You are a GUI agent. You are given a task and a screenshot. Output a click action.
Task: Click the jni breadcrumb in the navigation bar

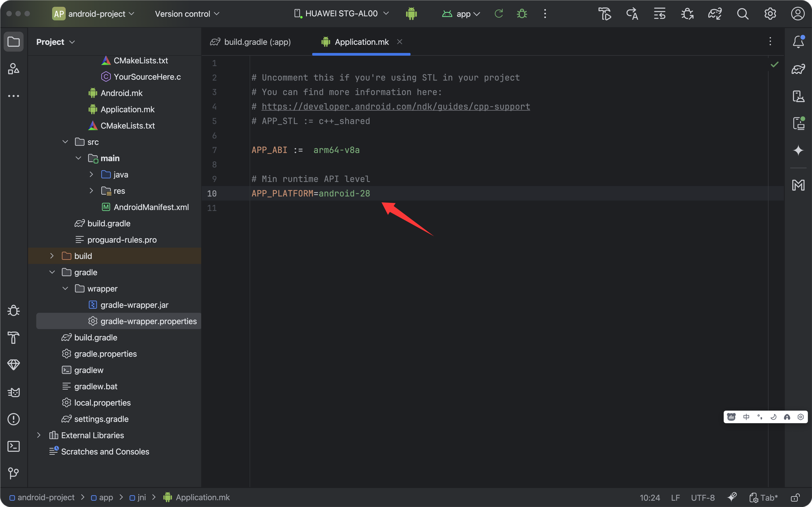point(142,498)
